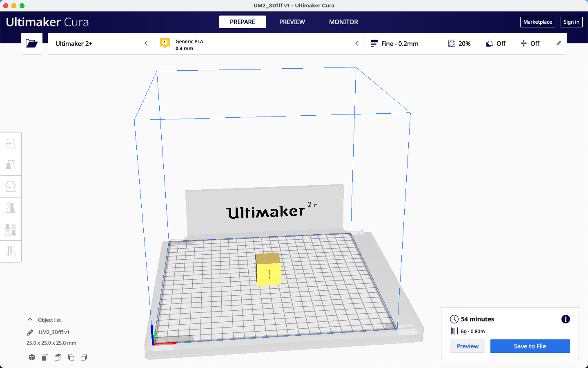
Task: Select the yellow cube model
Action: coord(268,269)
